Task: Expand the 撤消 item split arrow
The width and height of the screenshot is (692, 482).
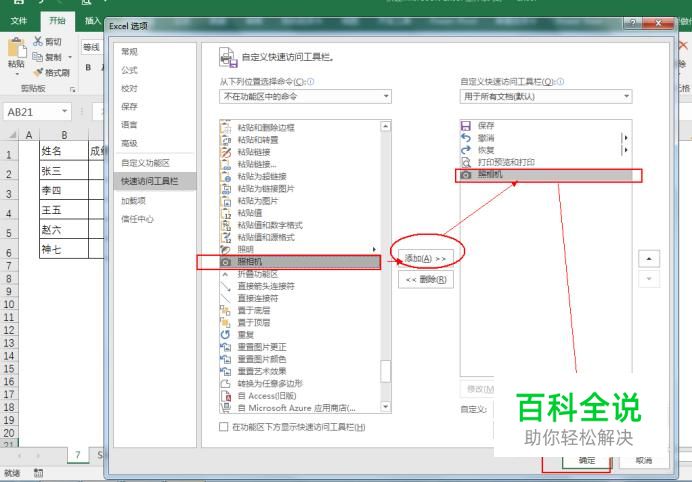Action: 625,138
